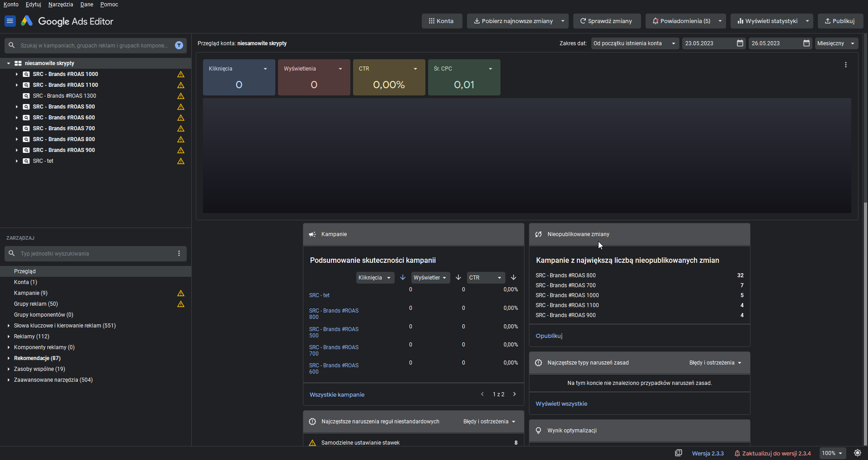868x460 pixels.
Task: Open Pobierz najnowsze zmiany dropdown arrow
Action: [x=563, y=21]
